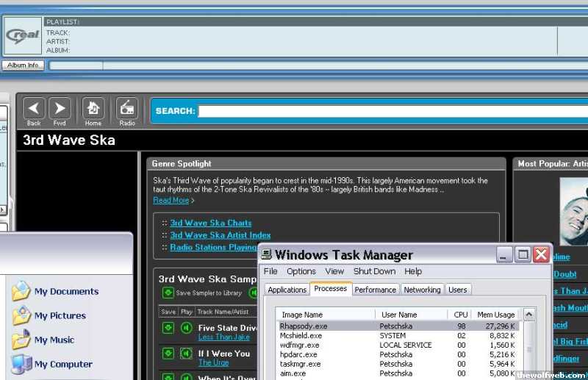This screenshot has height=380, width=588.
Task: Go to Rhapsody Home page
Action: pyautogui.click(x=93, y=109)
